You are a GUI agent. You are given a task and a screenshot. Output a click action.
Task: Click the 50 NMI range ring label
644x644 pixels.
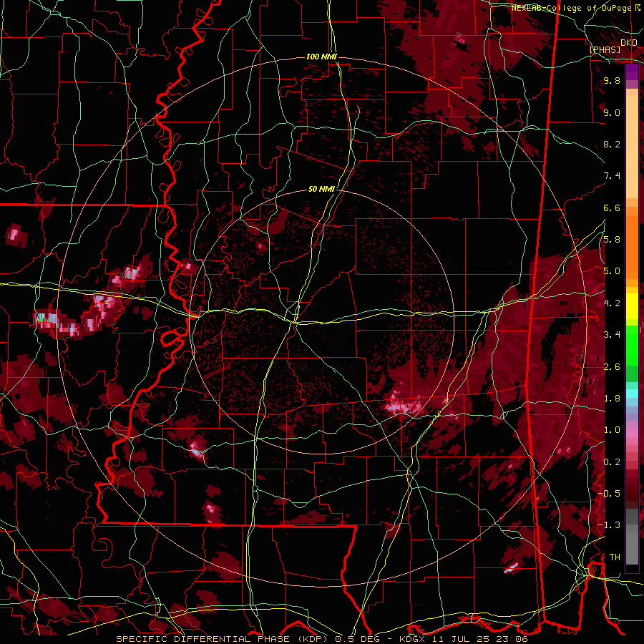click(321, 189)
